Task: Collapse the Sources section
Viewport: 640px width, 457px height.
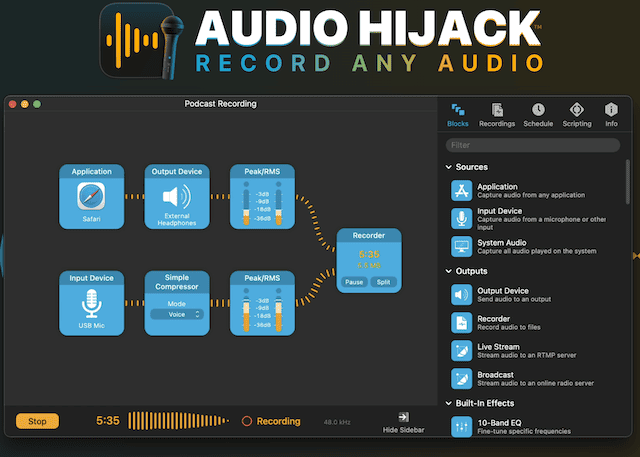Action: pyautogui.click(x=448, y=167)
